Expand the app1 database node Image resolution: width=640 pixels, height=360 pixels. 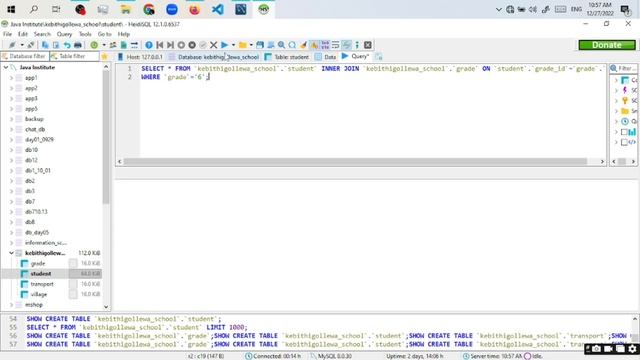point(11,78)
